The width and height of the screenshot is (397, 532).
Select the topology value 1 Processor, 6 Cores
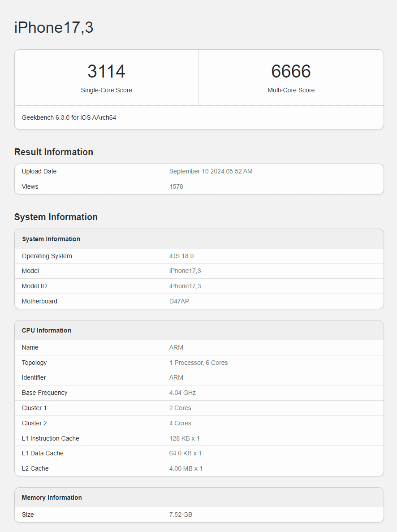coord(198,363)
